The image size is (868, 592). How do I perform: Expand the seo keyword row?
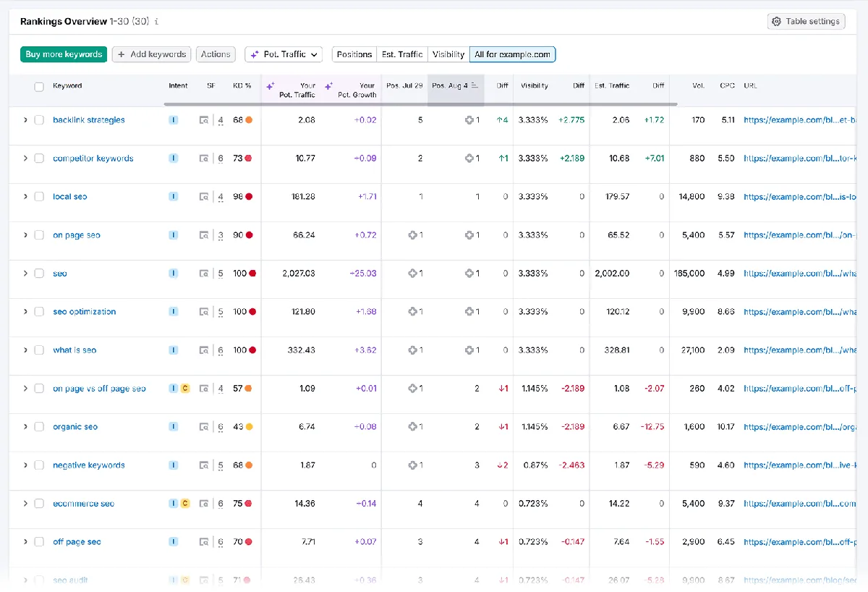[25, 274]
